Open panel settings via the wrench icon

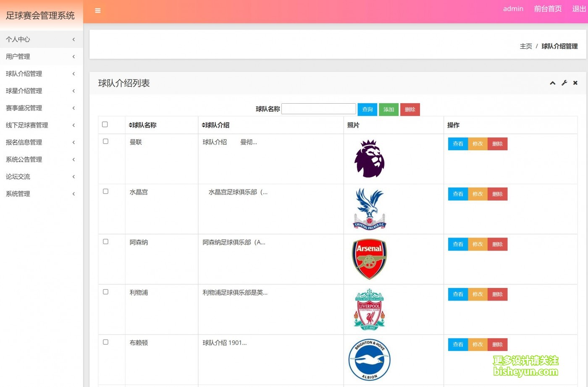(564, 83)
